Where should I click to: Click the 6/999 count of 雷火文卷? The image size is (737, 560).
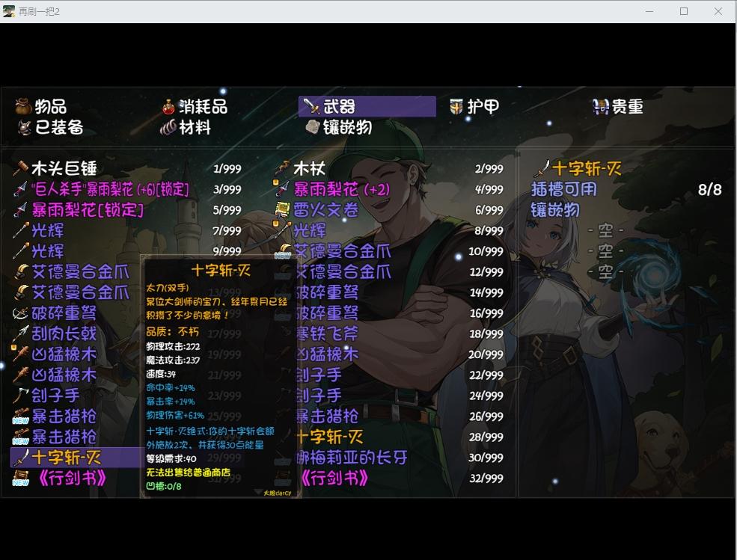[x=489, y=210]
